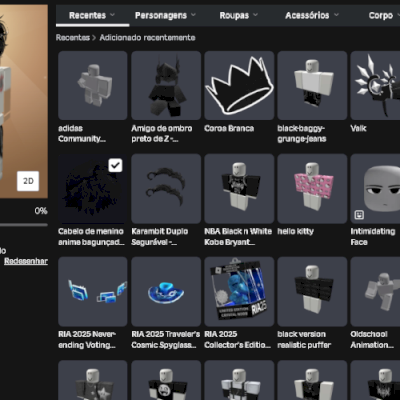This screenshot has width=400, height=400.
Task: Equip the Intimidating Face head item
Action: point(375,189)
